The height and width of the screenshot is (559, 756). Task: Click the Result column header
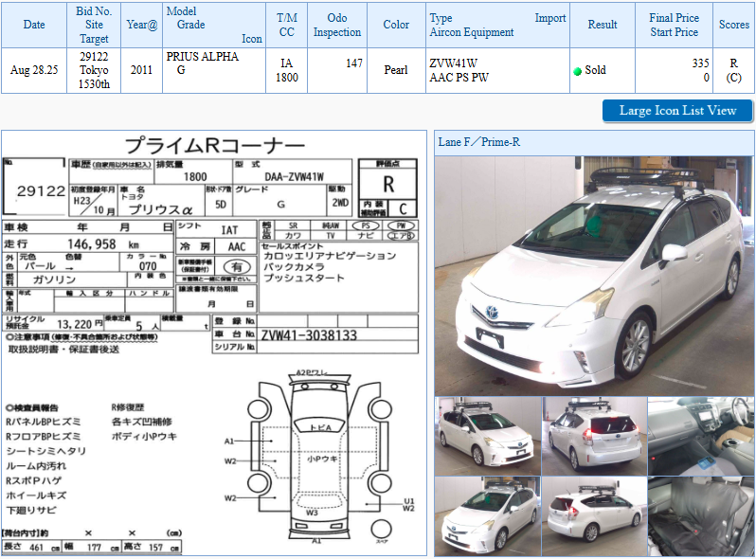pos(603,25)
